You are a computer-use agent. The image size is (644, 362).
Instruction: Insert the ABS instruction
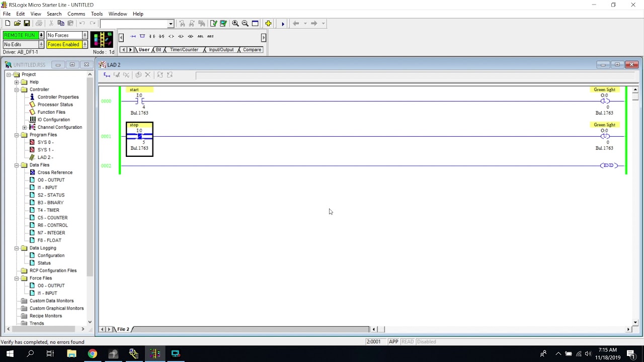coord(210,36)
